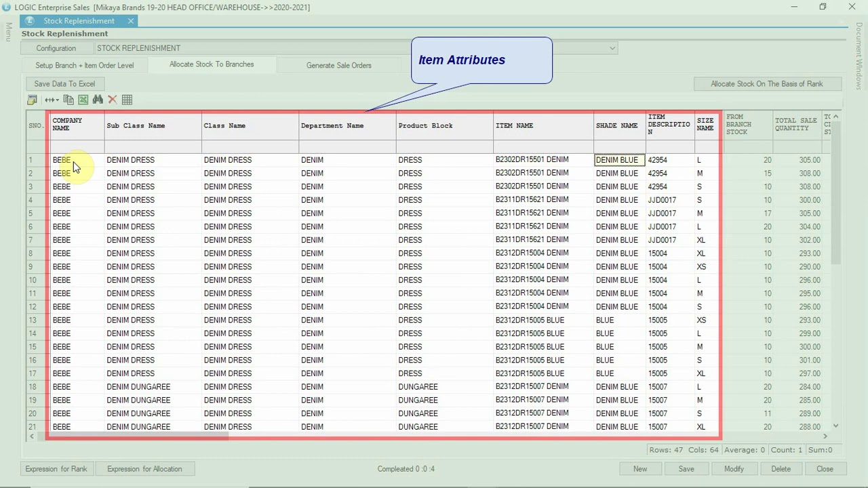868x488 pixels.
Task: Click the COMPANY NAME filter cell
Action: tap(77, 147)
